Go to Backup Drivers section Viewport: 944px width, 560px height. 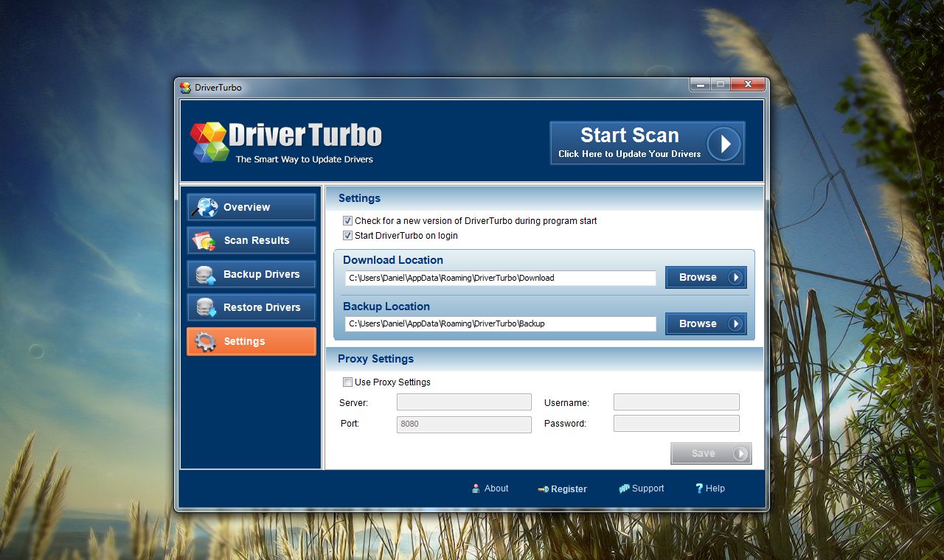click(251, 274)
